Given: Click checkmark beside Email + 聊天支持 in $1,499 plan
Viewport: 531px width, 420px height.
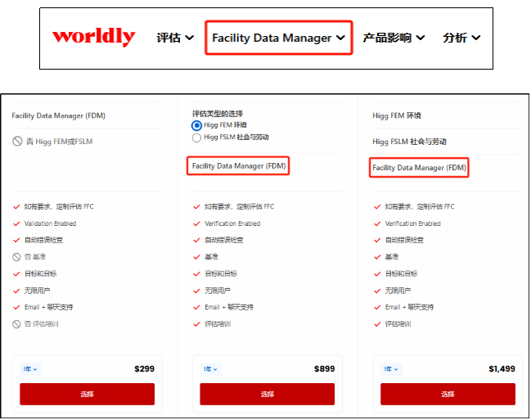Looking at the screenshot, I should click(x=377, y=308).
